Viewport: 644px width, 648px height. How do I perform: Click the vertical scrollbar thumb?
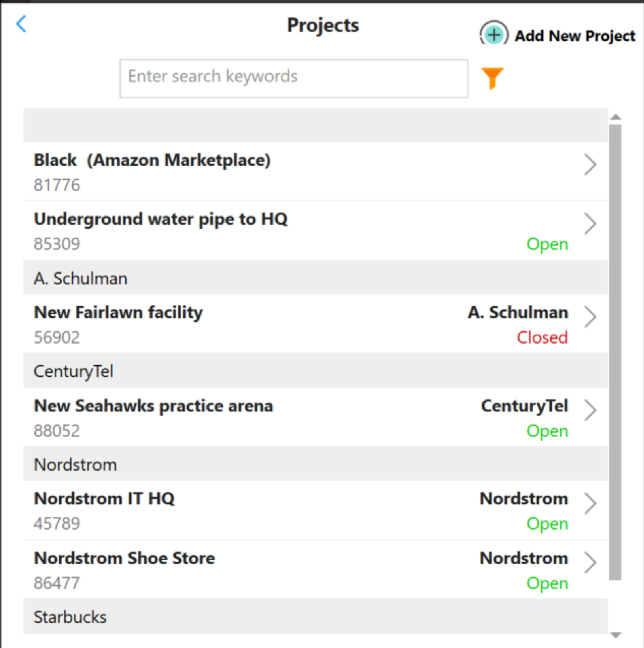coord(615,352)
